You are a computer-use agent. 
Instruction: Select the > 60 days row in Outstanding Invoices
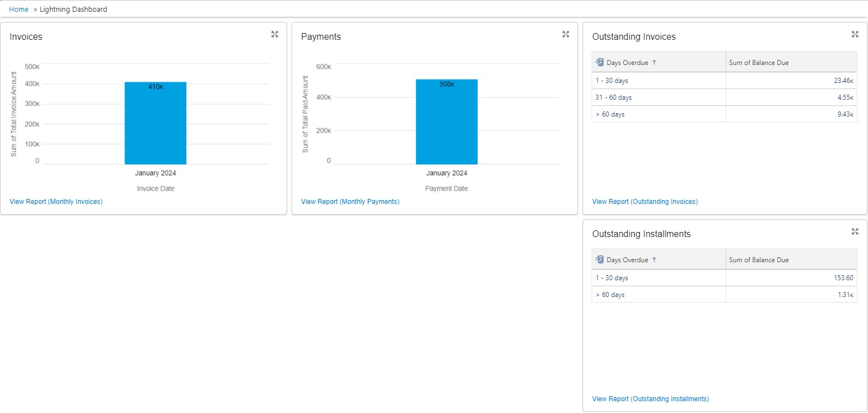coord(724,114)
